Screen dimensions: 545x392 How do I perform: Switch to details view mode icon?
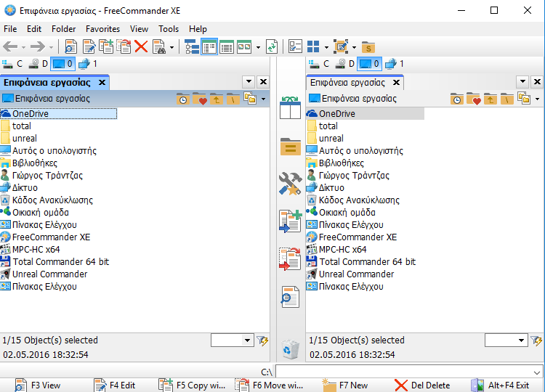tap(227, 46)
